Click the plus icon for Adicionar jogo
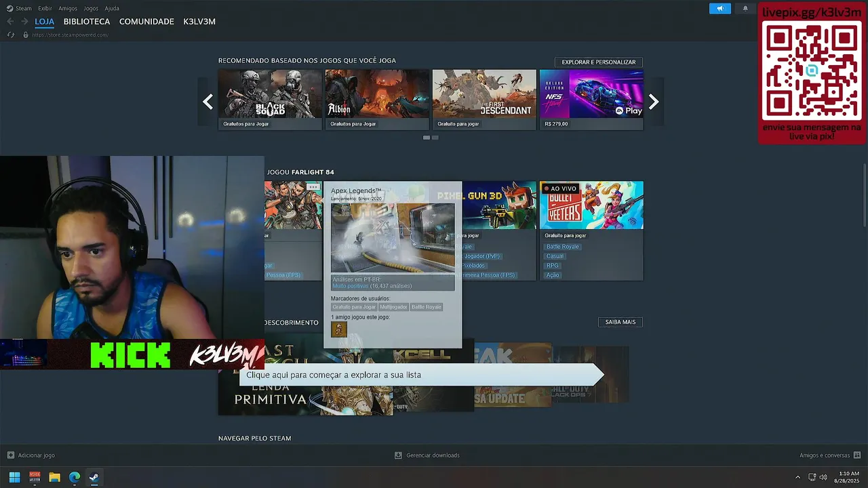The height and width of the screenshot is (488, 868). pyautogui.click(x=10, y=455)
